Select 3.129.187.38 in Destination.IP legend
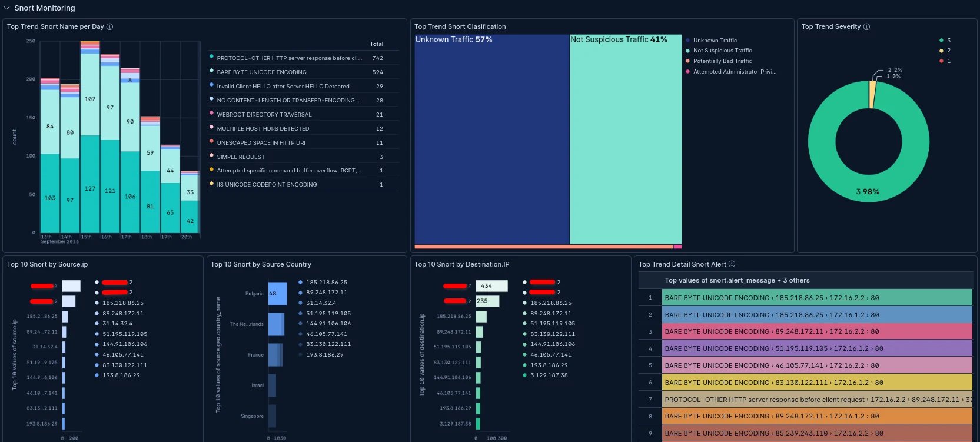Image resolution: width=980 pixels, height=442 pixels. [x=549, y=375]
